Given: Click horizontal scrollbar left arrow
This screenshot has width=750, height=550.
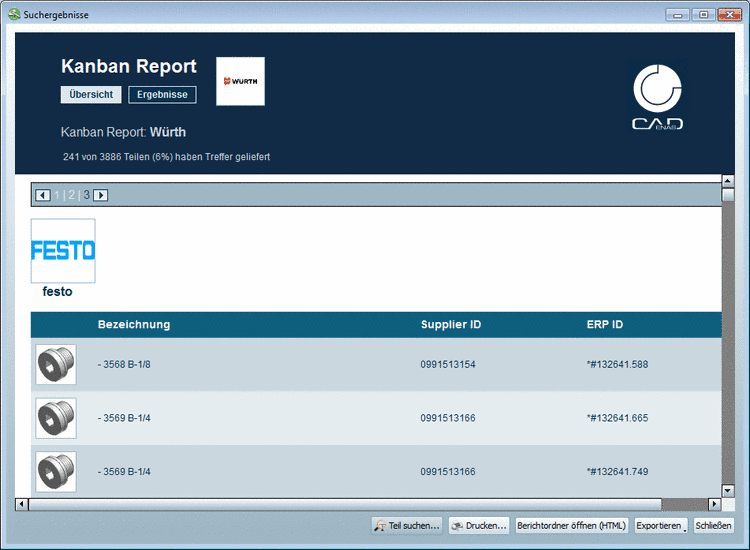Looking at the screenshot, I should pyautogui.click(x=22, y=504).
